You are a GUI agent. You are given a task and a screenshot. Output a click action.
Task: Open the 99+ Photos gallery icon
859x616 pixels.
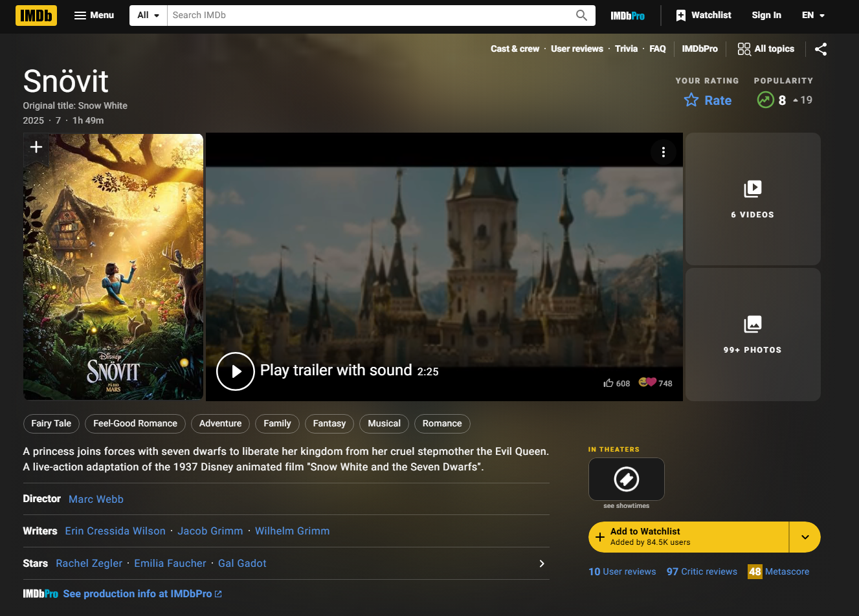(x=752, y=325)
